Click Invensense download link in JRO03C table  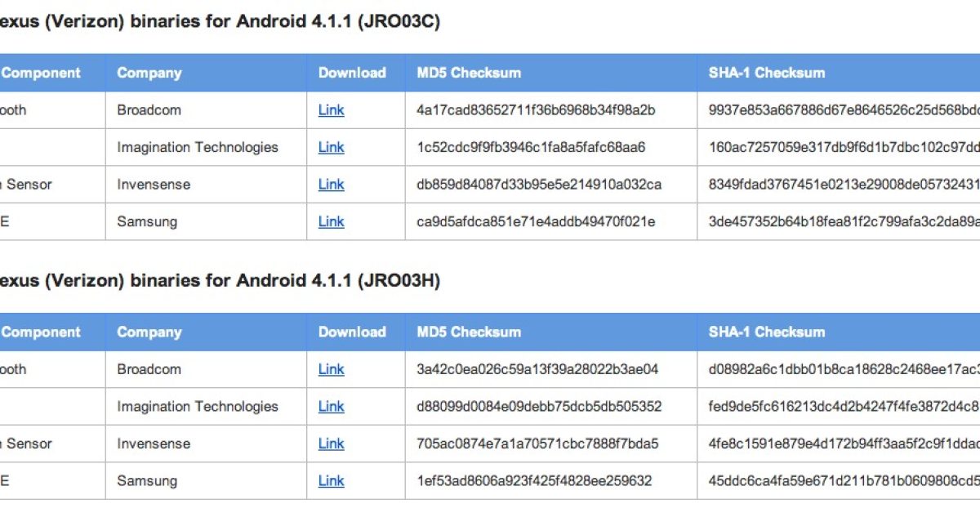tap(331, 185)
